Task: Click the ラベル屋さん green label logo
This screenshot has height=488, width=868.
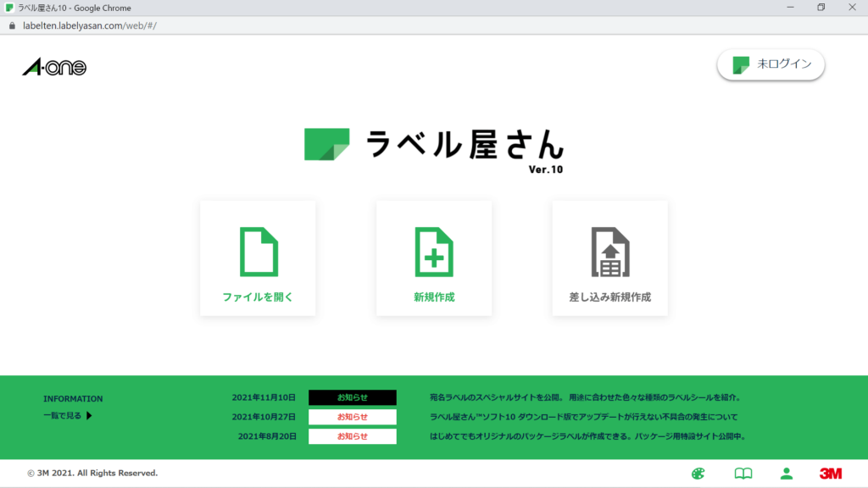Action: [326, 144]
